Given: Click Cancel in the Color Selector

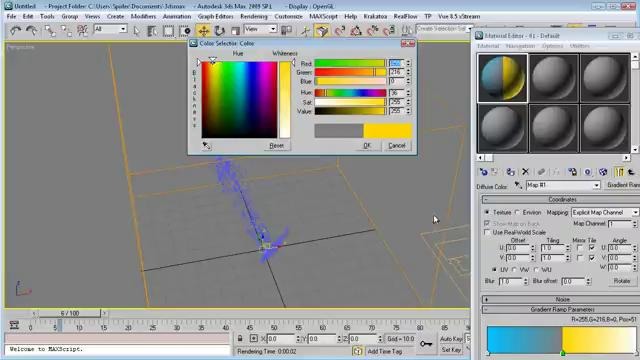Looking at the screenshot, I should 397,146.
